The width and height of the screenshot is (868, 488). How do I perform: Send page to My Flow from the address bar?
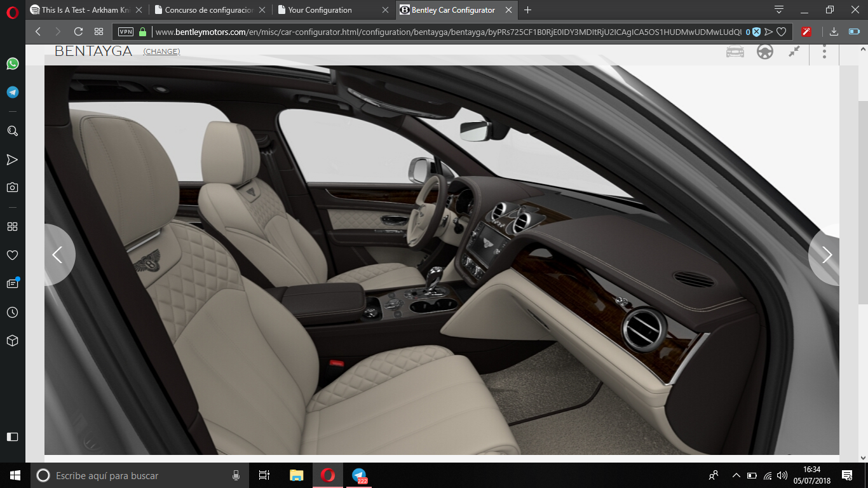768,32
